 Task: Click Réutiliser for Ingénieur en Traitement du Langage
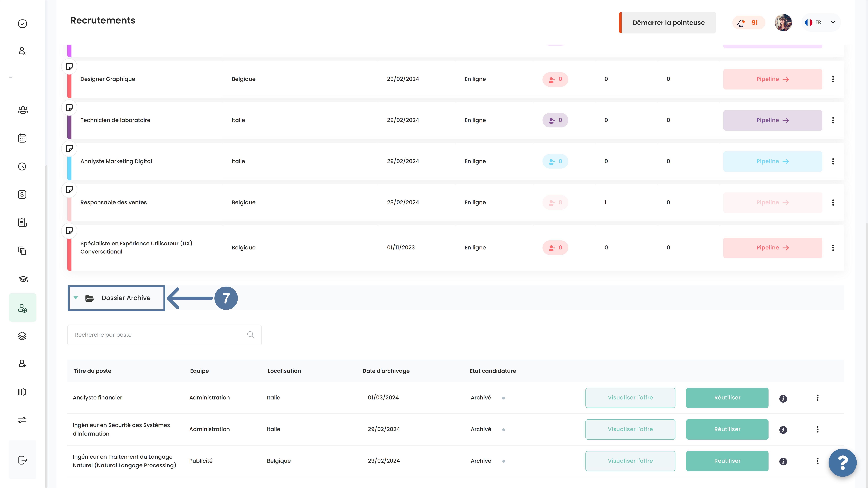pos(727,461)
